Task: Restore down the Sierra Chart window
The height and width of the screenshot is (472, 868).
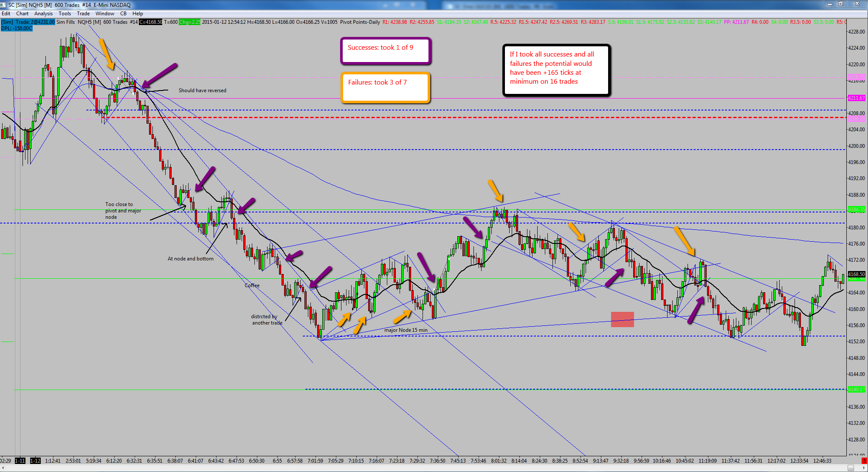Action: pos(840,4)
